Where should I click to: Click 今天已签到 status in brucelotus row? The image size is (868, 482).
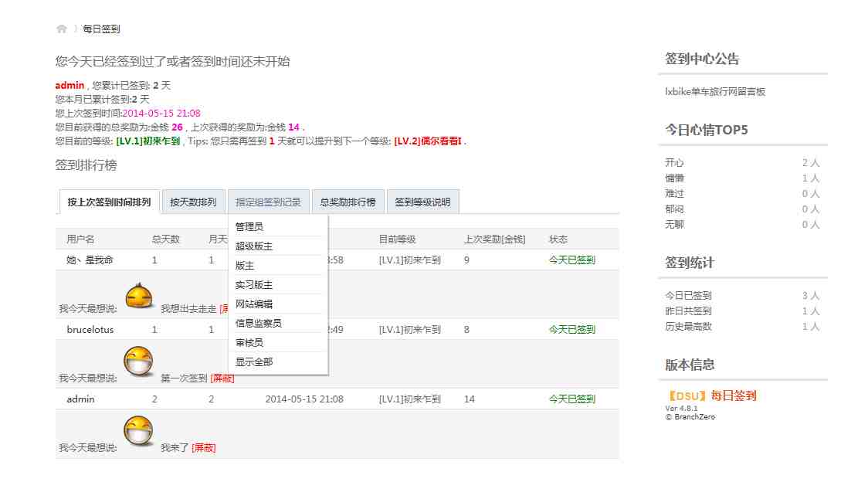(x=571, y=330)
